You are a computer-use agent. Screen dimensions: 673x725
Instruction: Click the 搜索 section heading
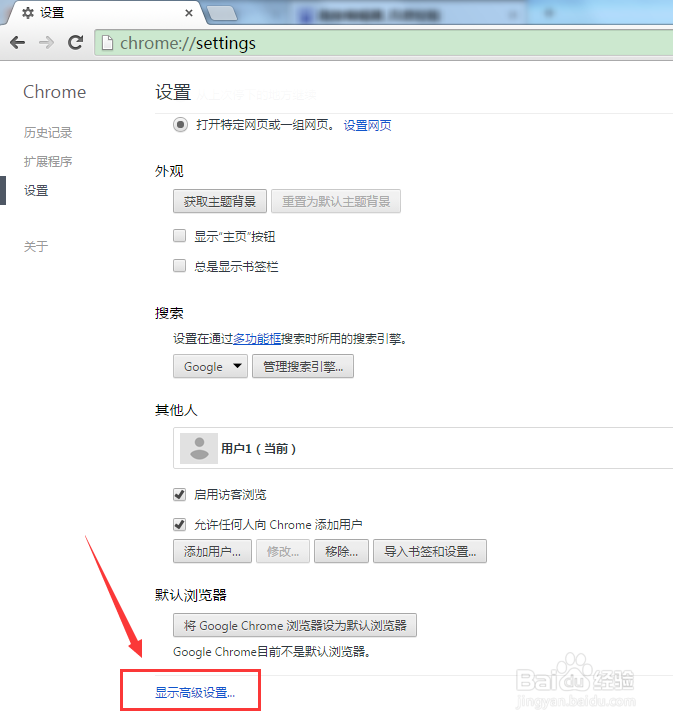(x=169, y=313)
